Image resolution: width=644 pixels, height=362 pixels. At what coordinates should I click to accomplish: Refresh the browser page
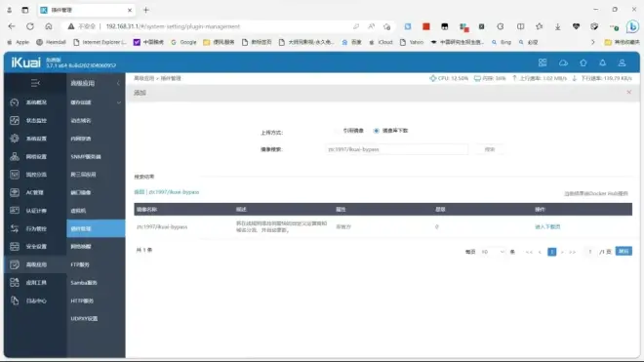30,26
